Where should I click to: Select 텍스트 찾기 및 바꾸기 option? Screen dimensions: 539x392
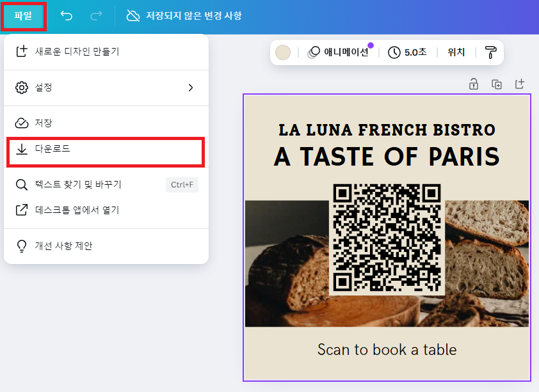106,185
